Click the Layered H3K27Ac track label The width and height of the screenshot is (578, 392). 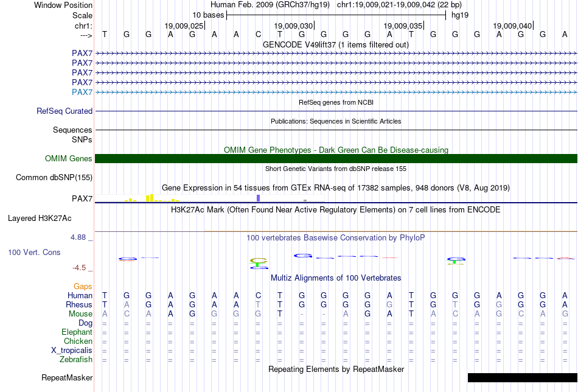click(x=40, y=219)
